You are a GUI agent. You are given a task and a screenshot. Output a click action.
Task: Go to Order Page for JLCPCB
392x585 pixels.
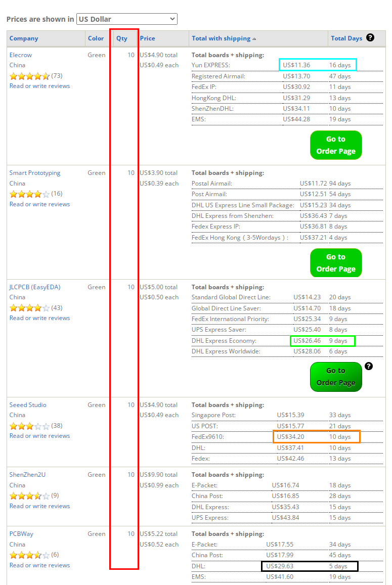(x=336, y=377)
